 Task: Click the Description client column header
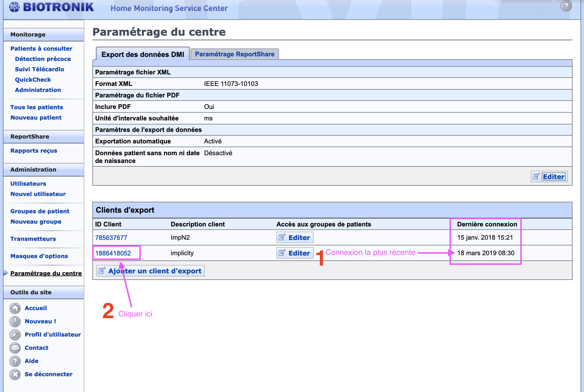(198, 224)
